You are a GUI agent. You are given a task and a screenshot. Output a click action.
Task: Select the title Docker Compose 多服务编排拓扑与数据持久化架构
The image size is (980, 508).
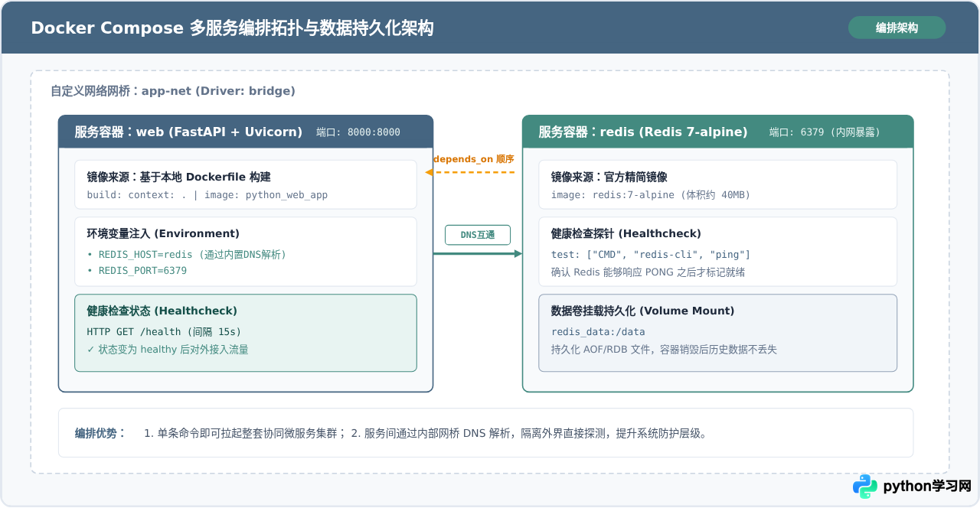coord(232,28)
